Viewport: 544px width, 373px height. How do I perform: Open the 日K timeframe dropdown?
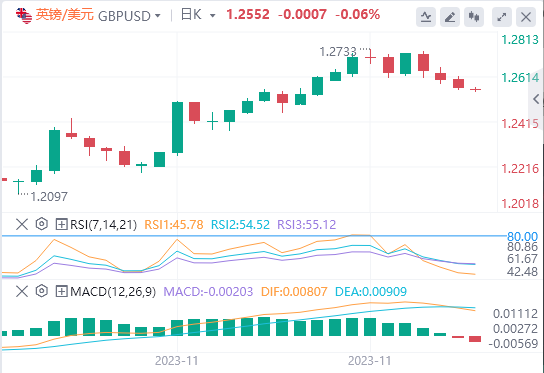[x=198, y=15]
